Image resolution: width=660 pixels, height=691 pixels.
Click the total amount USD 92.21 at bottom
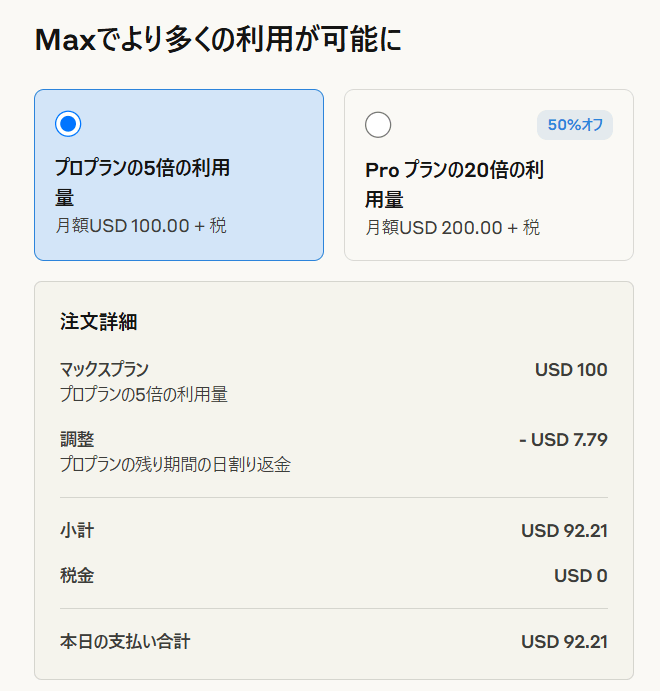point(564,642)
